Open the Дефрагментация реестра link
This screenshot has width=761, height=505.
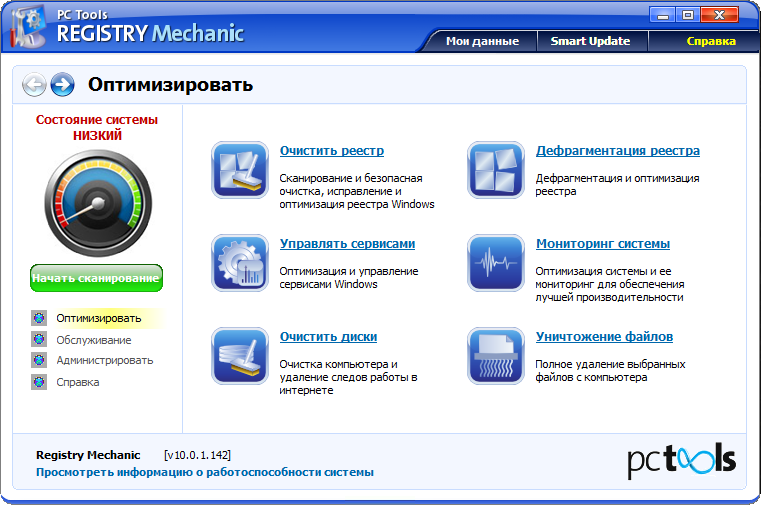tap(618, 151)
